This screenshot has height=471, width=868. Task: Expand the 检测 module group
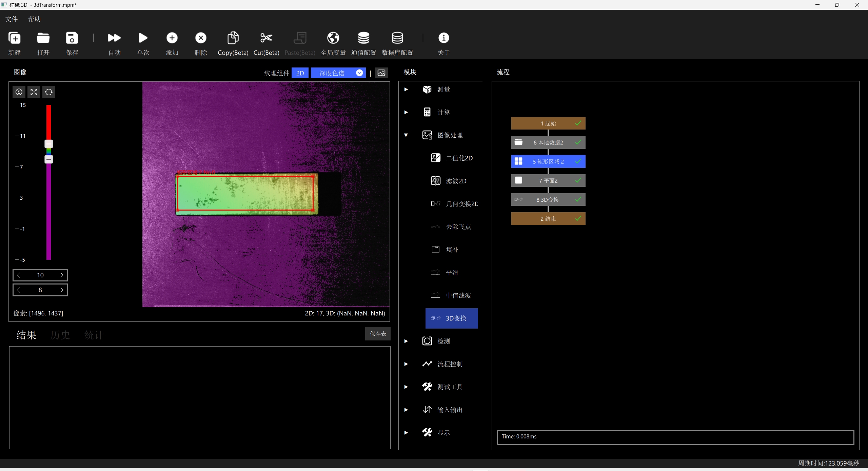click(x=406, y=341)
